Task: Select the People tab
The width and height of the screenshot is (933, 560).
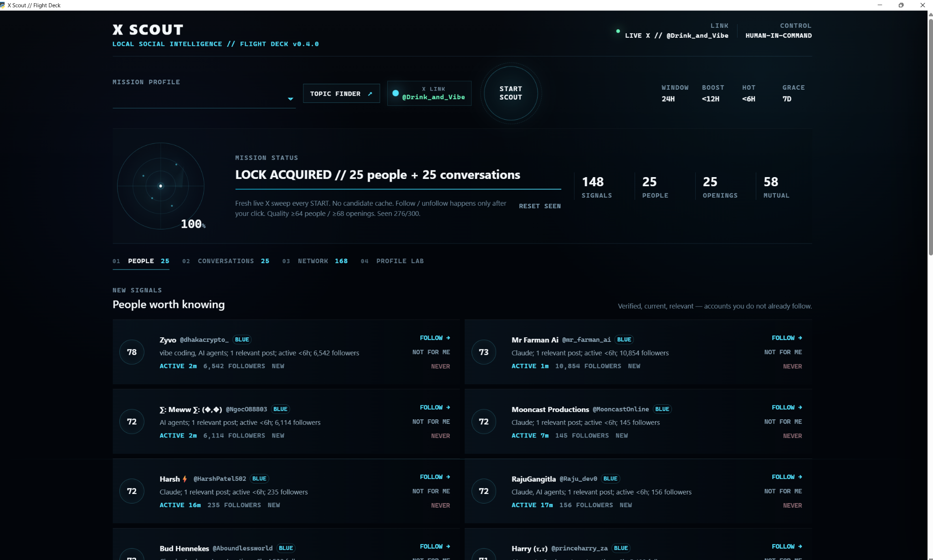Action: [141, 261]
